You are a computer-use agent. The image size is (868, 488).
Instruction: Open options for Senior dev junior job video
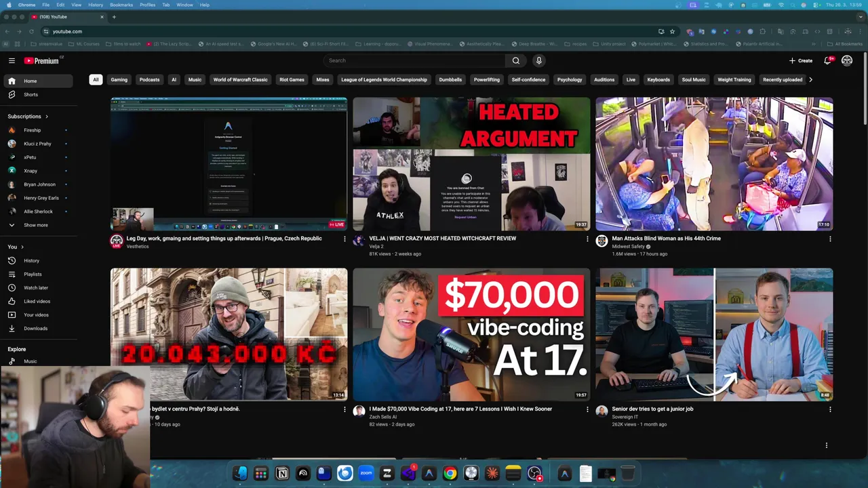pyautogui.click(x=830, y=409)
